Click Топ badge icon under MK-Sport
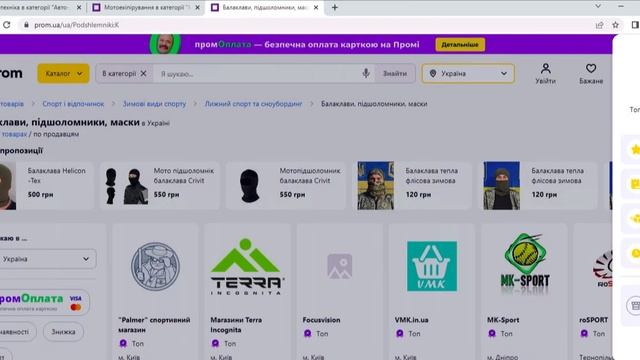Viewport: 640px width, 360px height. coord(492,334)
